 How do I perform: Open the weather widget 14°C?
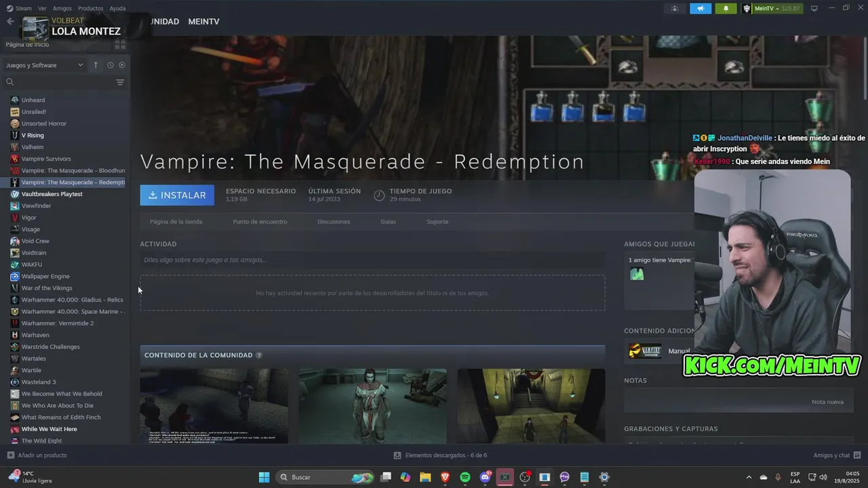(x=31, y=477)
